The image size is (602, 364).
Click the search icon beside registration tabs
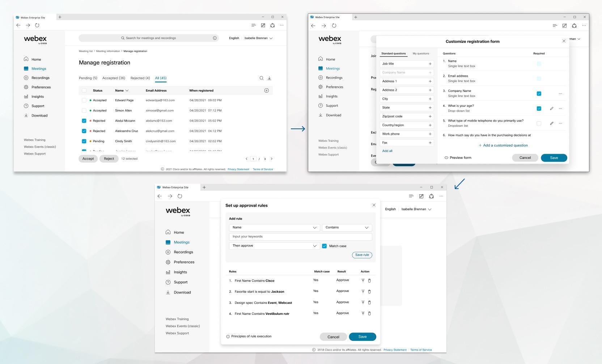[x=261, y=78]
